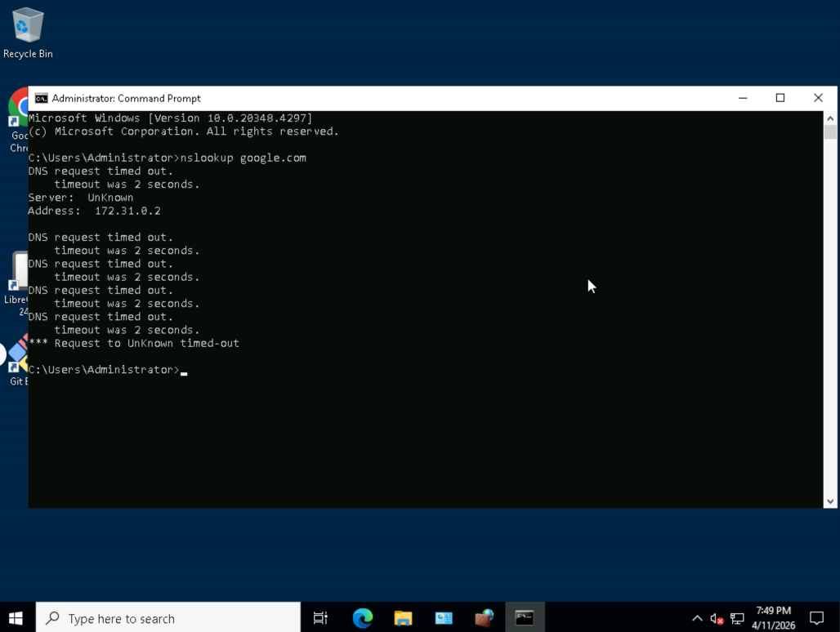Image resolution: width=840 pixels, height=632 pixels.
Task: Click the muted speaker tray icon
Action: 717,619
